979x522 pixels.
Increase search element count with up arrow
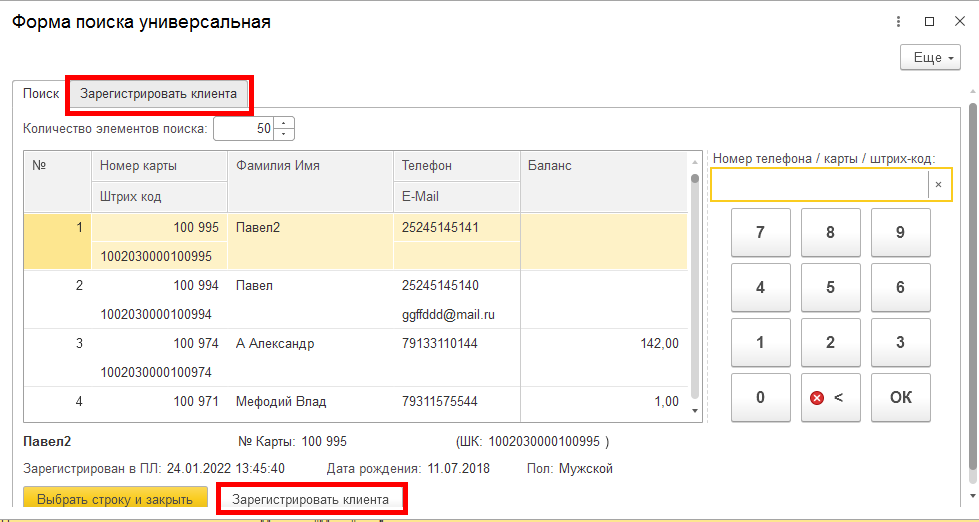(284, 124)
